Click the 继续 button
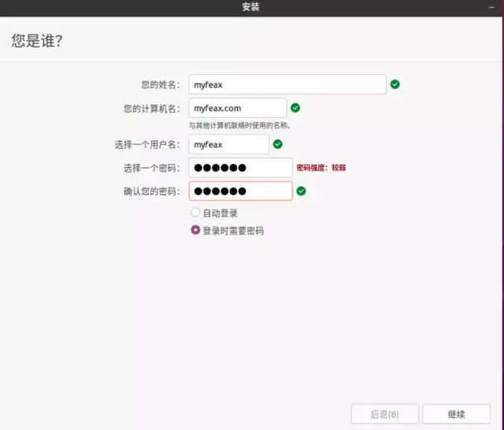This screenshot has height=430, width=504. (x=456, y=414)
